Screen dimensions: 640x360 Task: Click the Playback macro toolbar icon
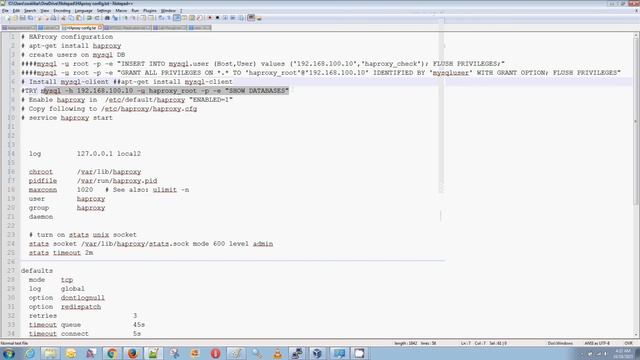coord(225,18)
